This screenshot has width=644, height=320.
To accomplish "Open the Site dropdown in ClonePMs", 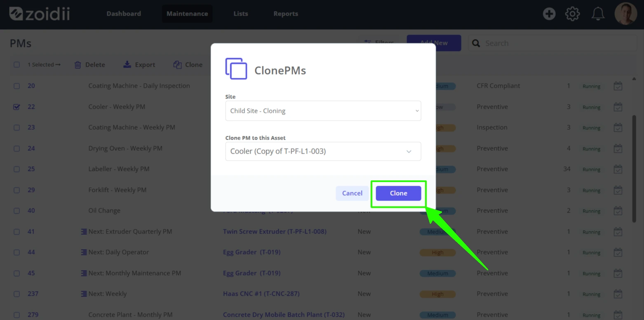I will click(323, 111).
